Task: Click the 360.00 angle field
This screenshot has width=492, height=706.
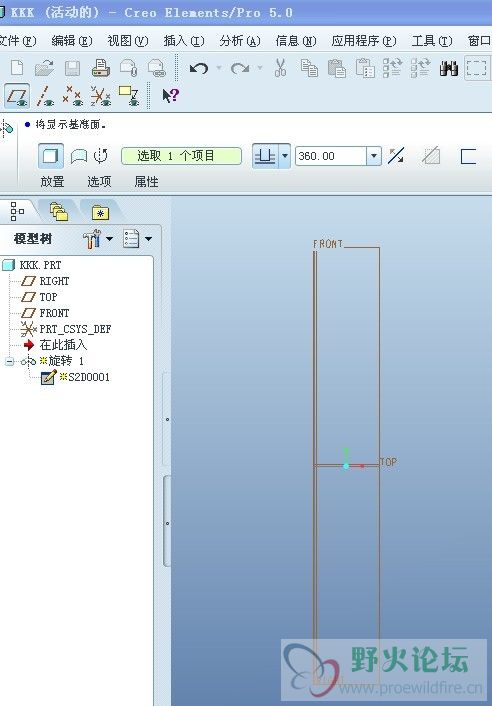Action: coord(331,156)
